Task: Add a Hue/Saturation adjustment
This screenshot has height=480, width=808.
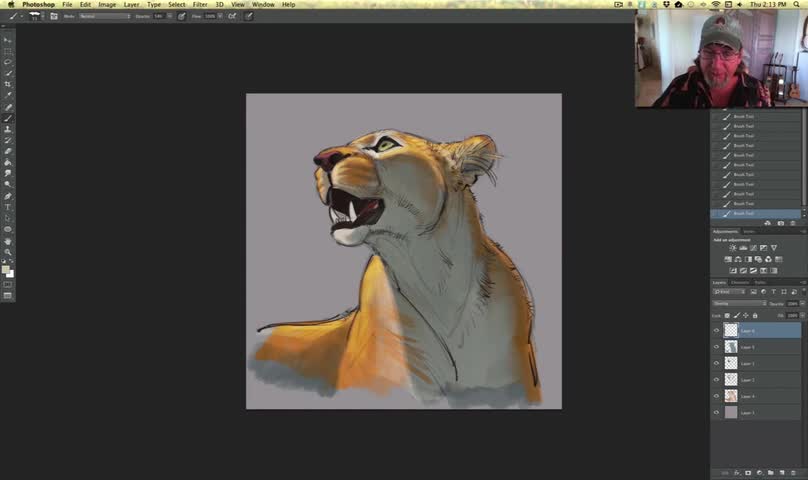Action: click(728, 259)
